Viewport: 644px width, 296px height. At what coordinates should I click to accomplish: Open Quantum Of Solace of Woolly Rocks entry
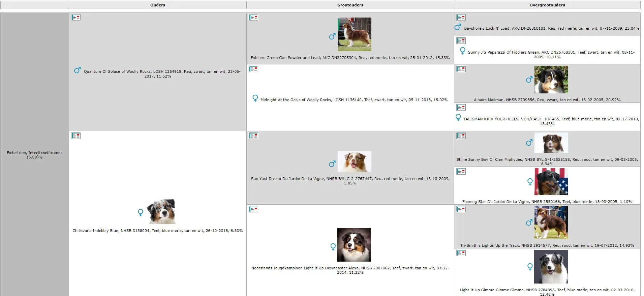coord(162,72)
